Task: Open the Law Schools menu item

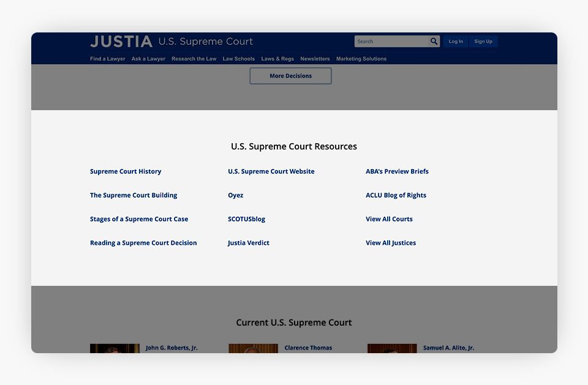Action: click(x=238, y=59)
